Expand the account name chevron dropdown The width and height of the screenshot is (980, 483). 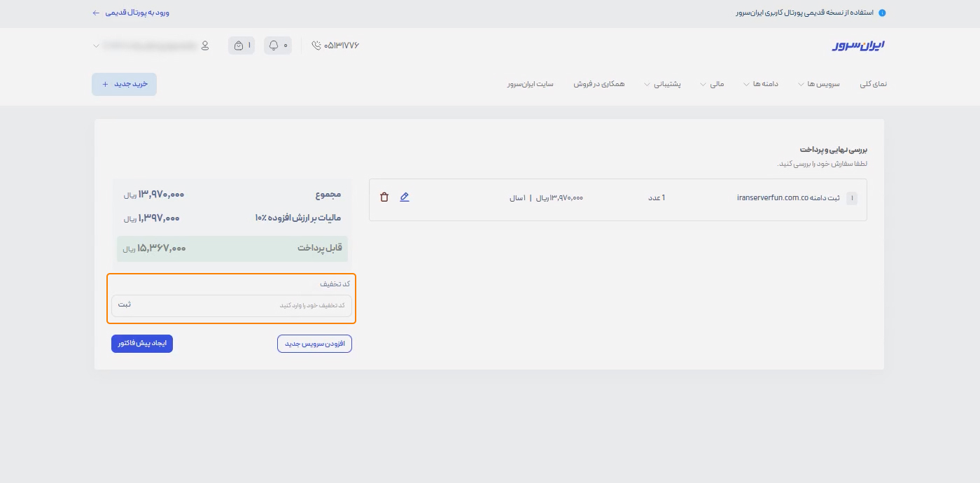pos(96,45)
